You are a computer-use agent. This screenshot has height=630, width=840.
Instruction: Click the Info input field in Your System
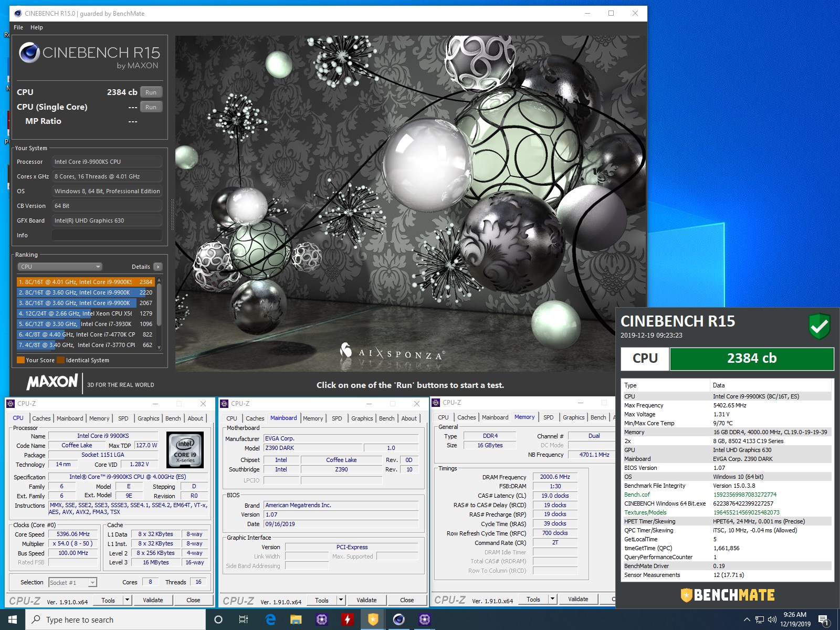click(107, 235)
